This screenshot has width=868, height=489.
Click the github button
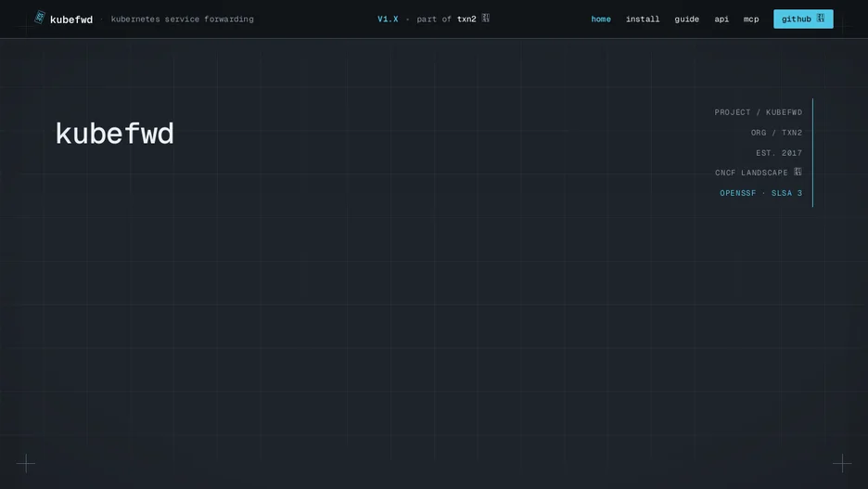(x=803, y=19)
